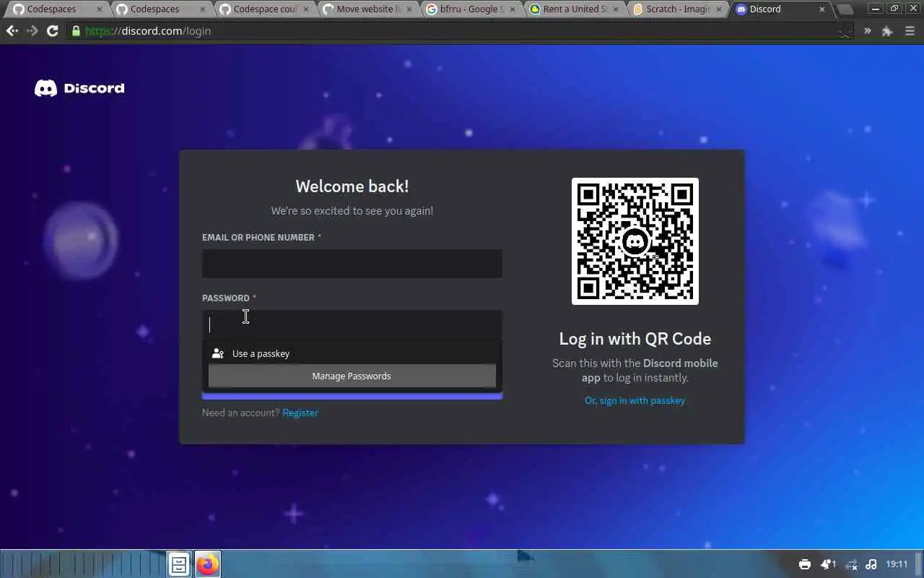This screenshot has height=578, width=924.
Task: Close the Codespace coul tab
Action: (306, 9)
